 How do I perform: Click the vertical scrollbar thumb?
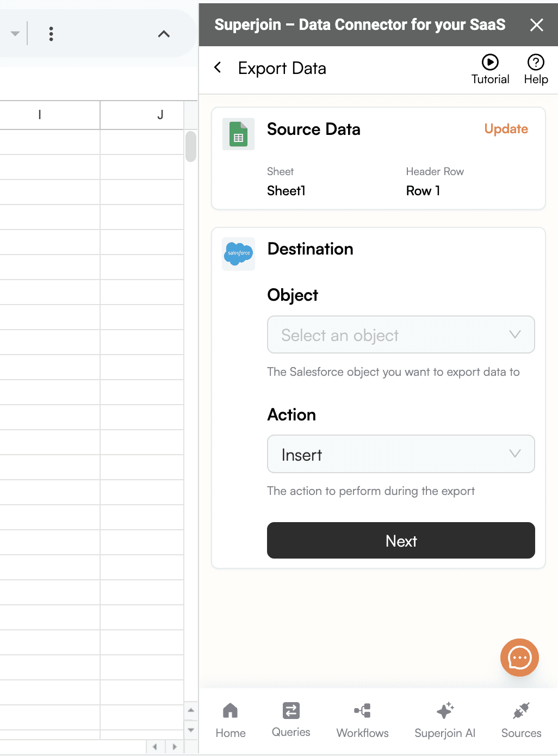[190, 146]
